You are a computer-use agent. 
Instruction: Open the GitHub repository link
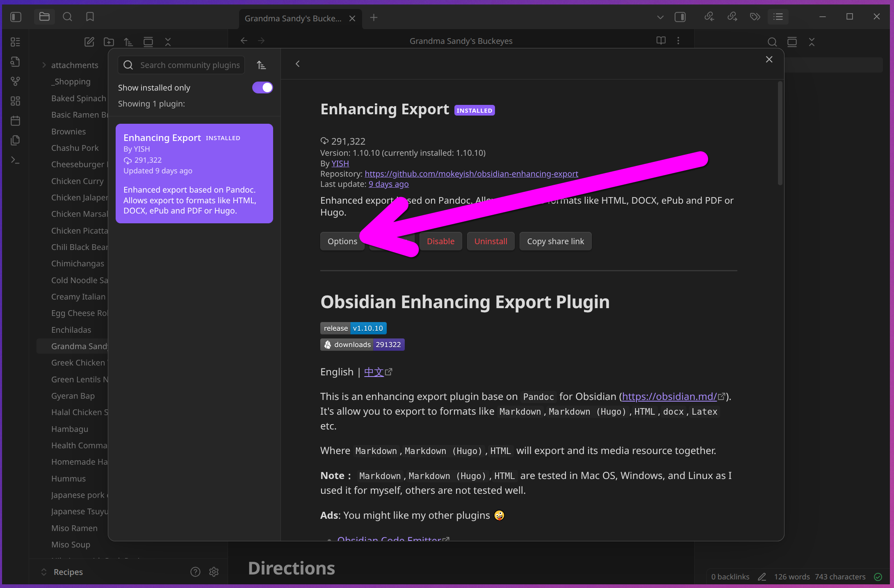tap(471, 174)
